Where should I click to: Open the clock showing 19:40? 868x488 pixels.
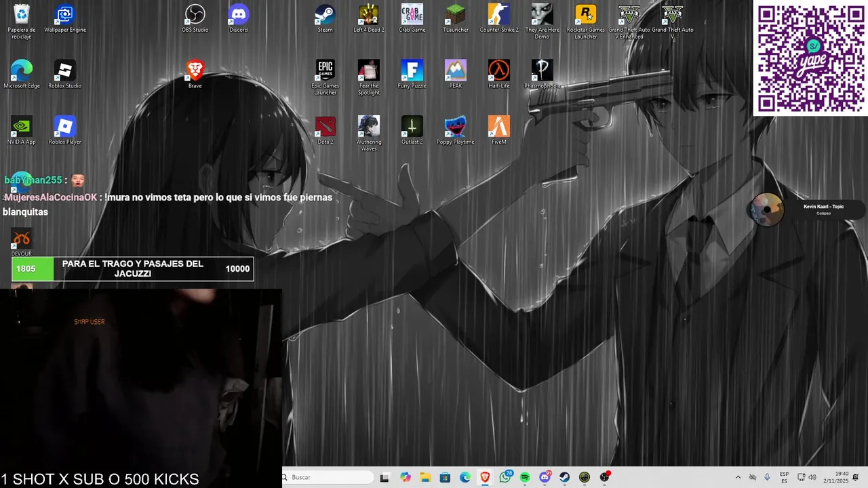[837, 477]
